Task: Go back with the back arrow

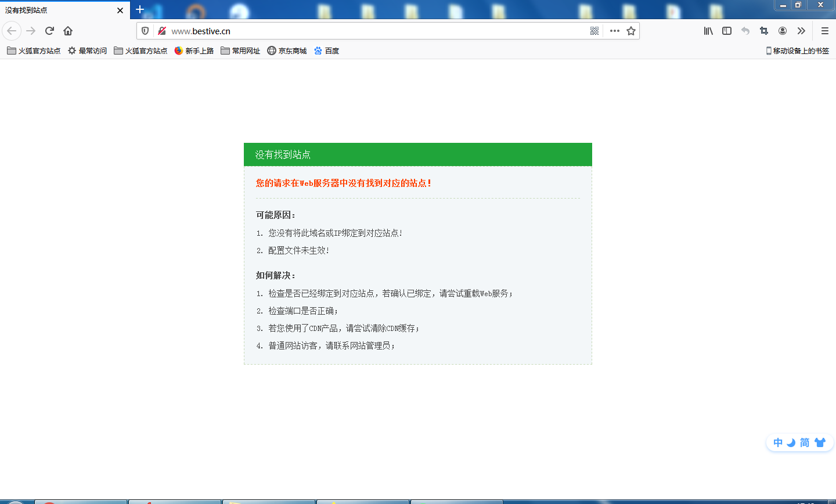Action: click(x=12, y=31)
